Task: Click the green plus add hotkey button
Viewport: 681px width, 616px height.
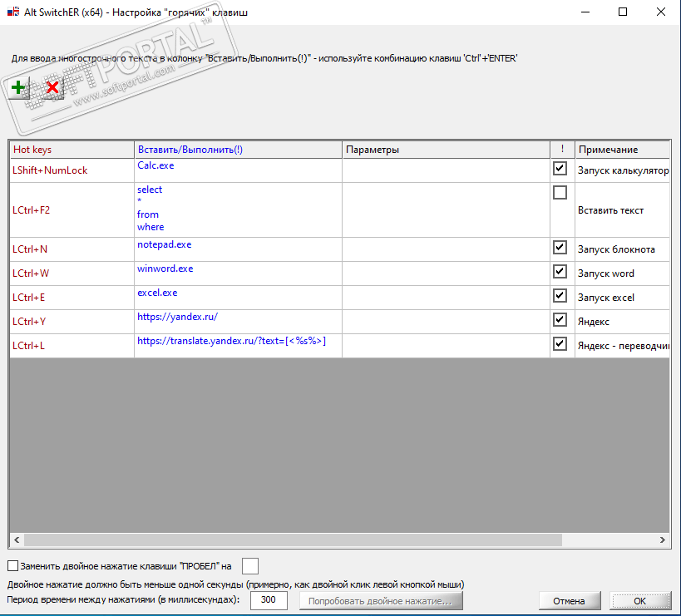Action: [x=17, y=88]
